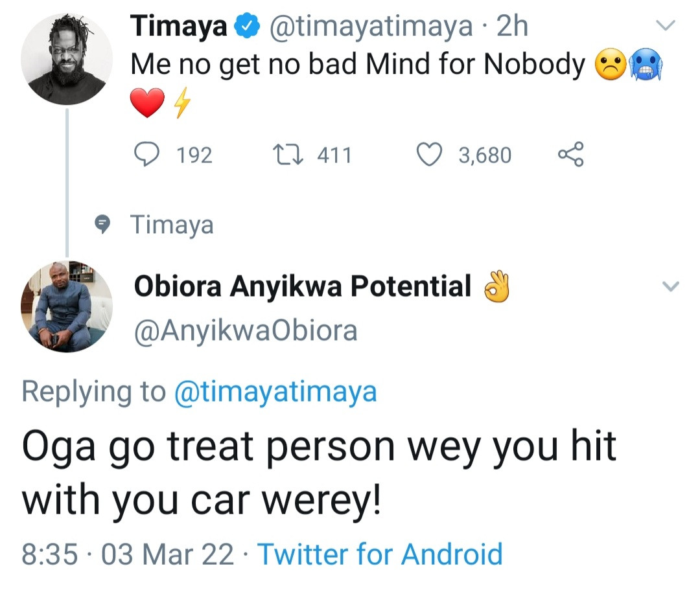The image size is (700, 592).
Task: Open Obiora Anyikwa Potential's profile picture
Action: 65,307
